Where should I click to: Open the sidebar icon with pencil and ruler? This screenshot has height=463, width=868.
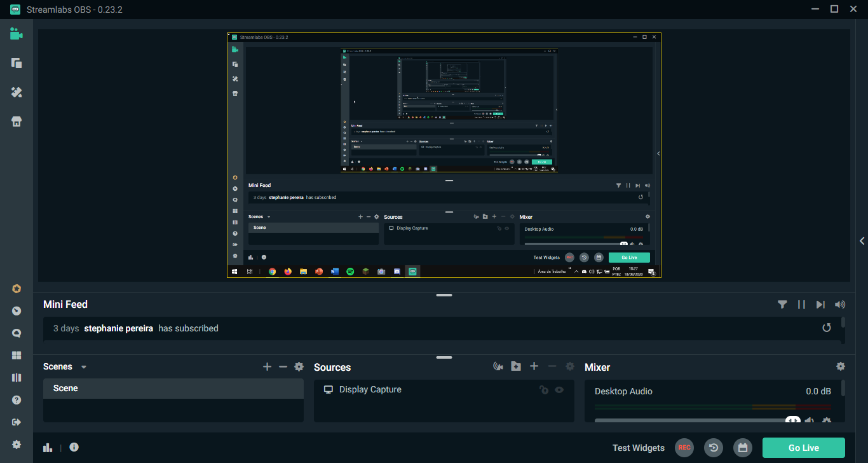click(x=17, y=92)
